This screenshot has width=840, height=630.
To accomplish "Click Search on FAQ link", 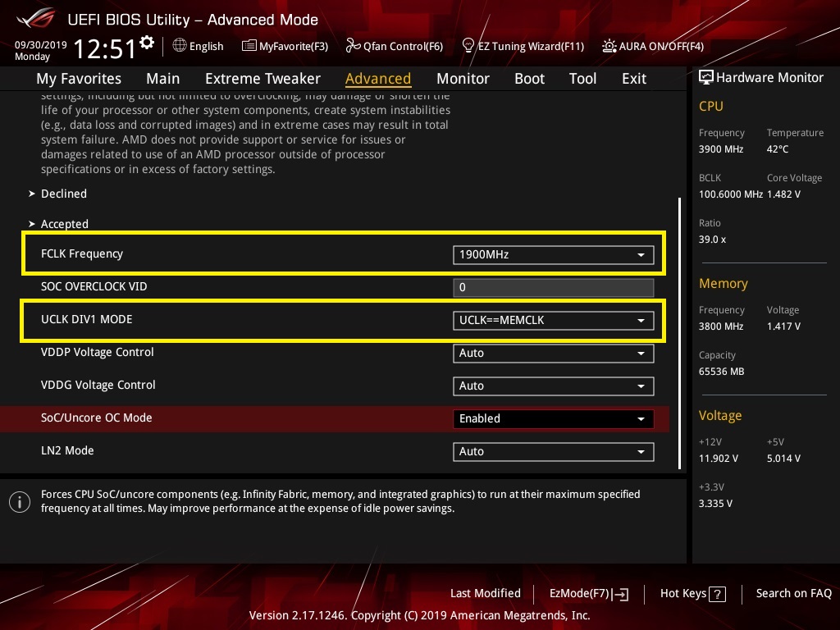I will point(793,594).
